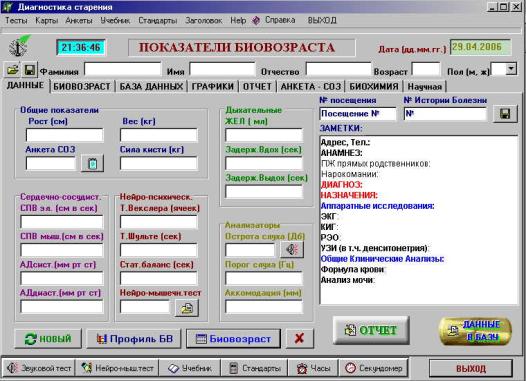Click the ДИАГНОЗ: line in notes
This screenshot has height=381, width=526.
pyautogui.click(x=341, y=185)
